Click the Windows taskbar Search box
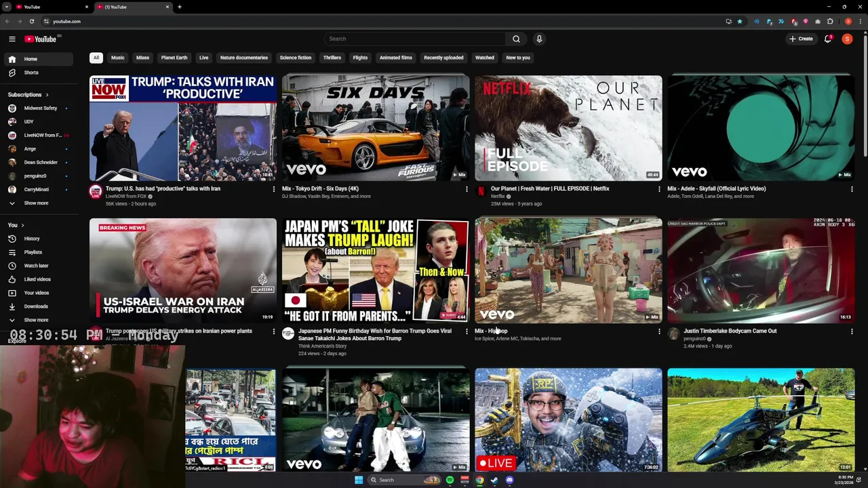Screen dimensions: 868x488 (403, 480)
